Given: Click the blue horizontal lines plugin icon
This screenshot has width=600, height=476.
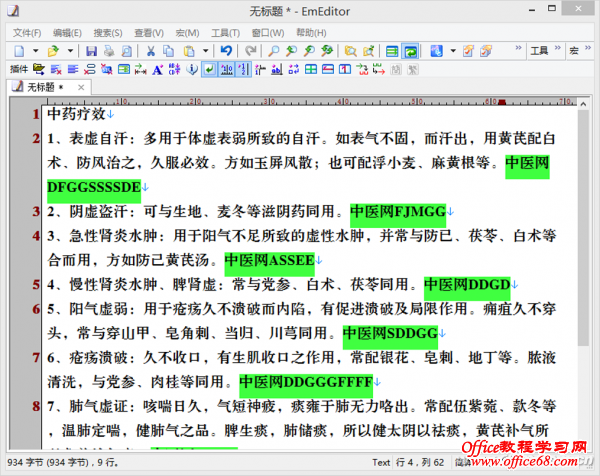Looking at the screenshot, I should 73,69.
